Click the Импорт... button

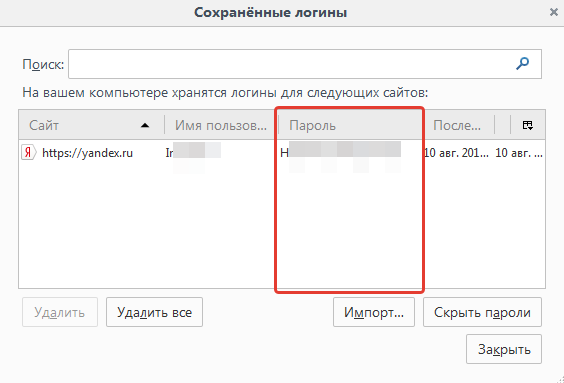pyautogui.click(x=374, y=312)
